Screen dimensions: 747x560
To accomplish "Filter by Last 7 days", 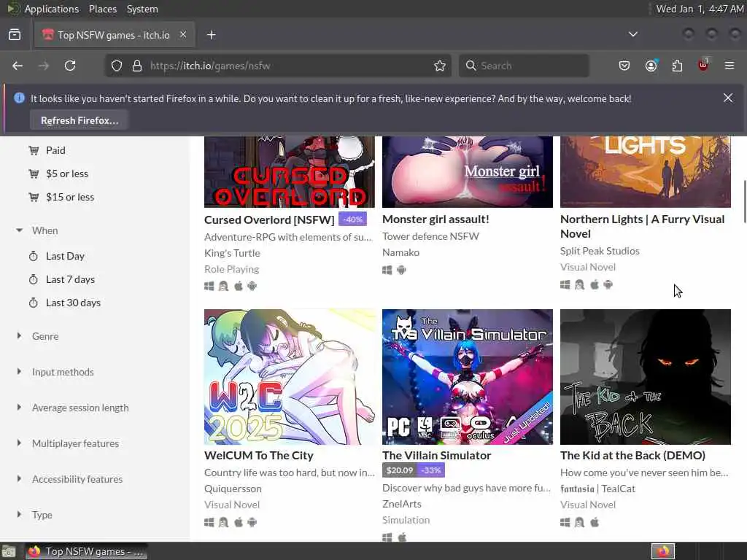I will 71,279.
